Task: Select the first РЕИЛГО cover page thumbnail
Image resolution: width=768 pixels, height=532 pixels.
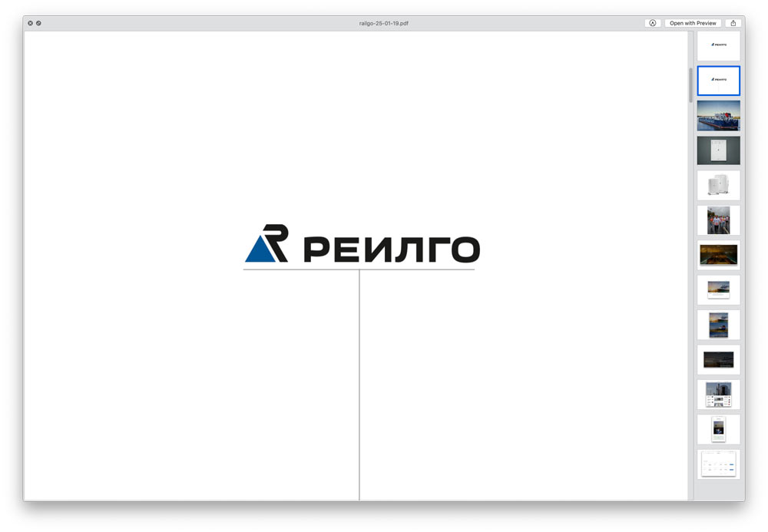Action: 718,45
